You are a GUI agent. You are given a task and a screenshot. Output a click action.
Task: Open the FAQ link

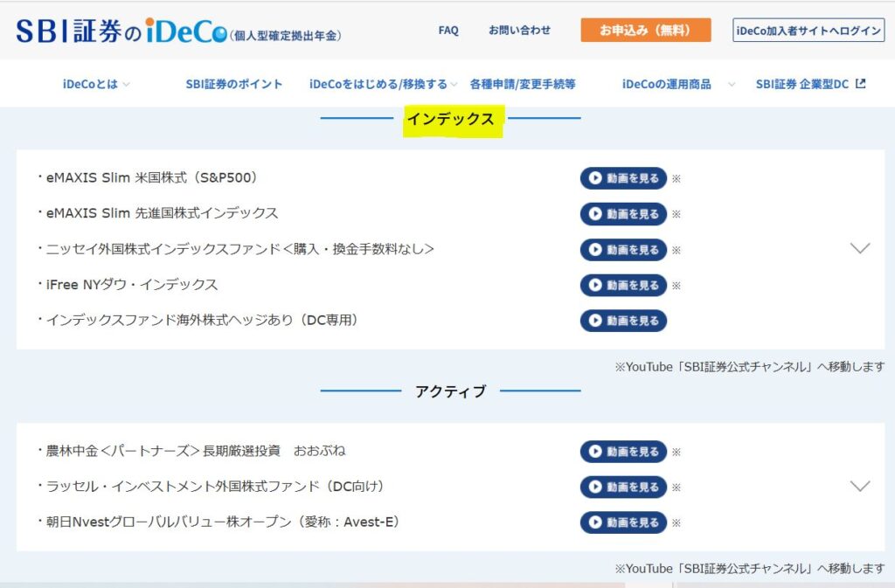point(448,31)
